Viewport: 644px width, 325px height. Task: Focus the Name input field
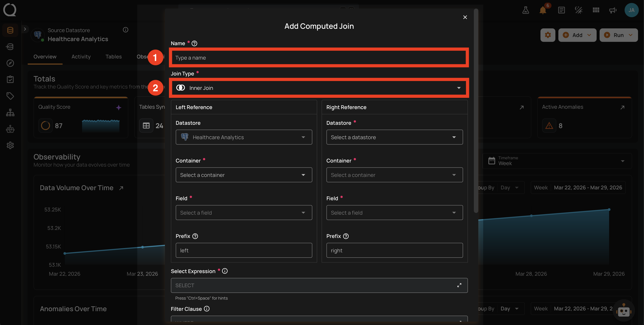(319, 58)
